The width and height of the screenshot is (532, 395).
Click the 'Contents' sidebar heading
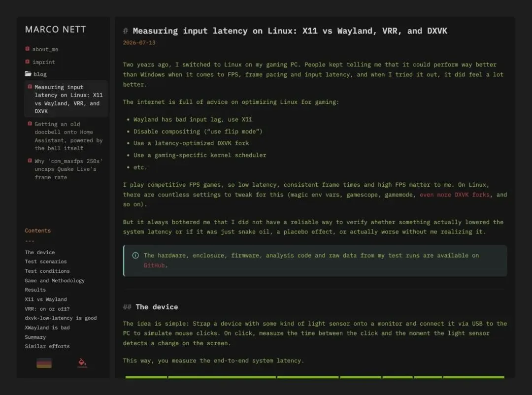click(x=37, y=230)
